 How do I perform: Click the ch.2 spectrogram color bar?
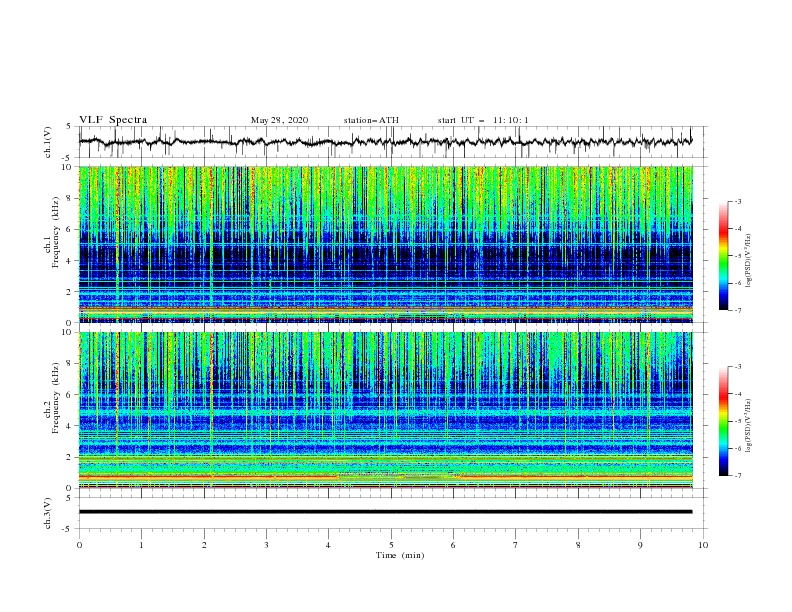pos(723,421)
